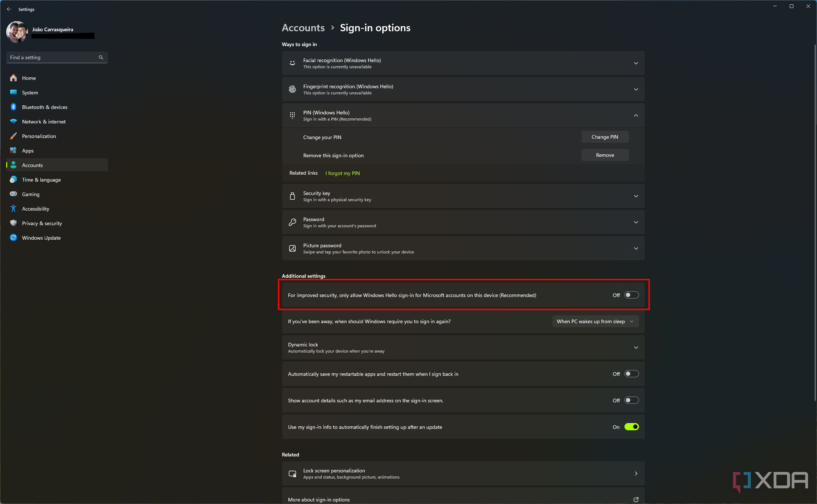Click the System monitor icon in sidebar

coord(13,92)
